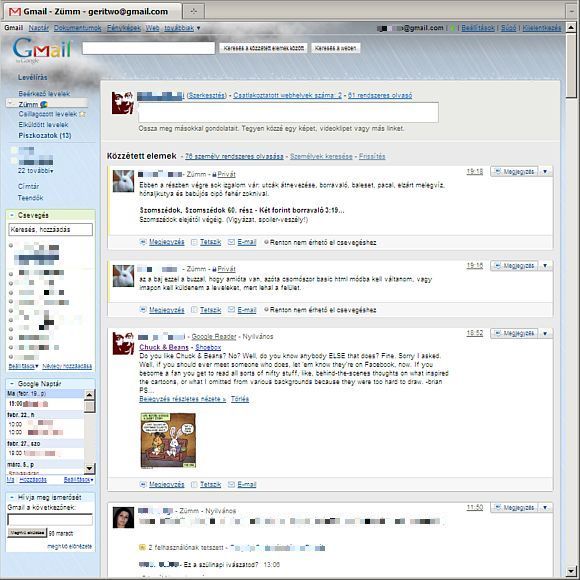Open the Naptár link in top bar
580x580 pixels.
coord(38,28)
